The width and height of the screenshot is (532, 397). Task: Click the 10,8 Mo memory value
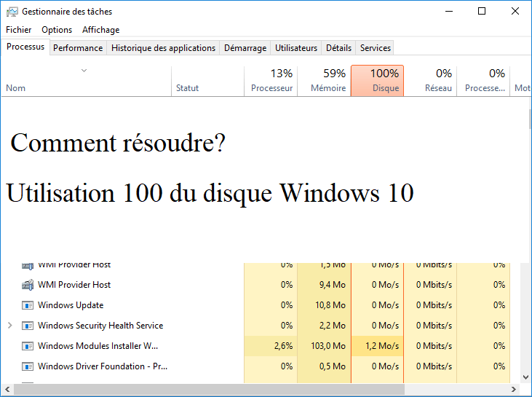coord(330,305)
